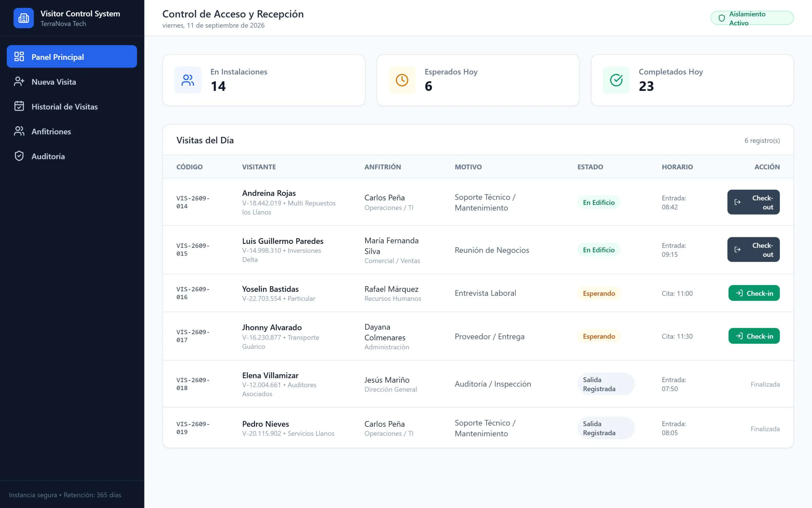Click the Historial de Visitas calendar icon
Viewport: 812px width, 508px height.
pyautogui.click(x=19, y=106)
